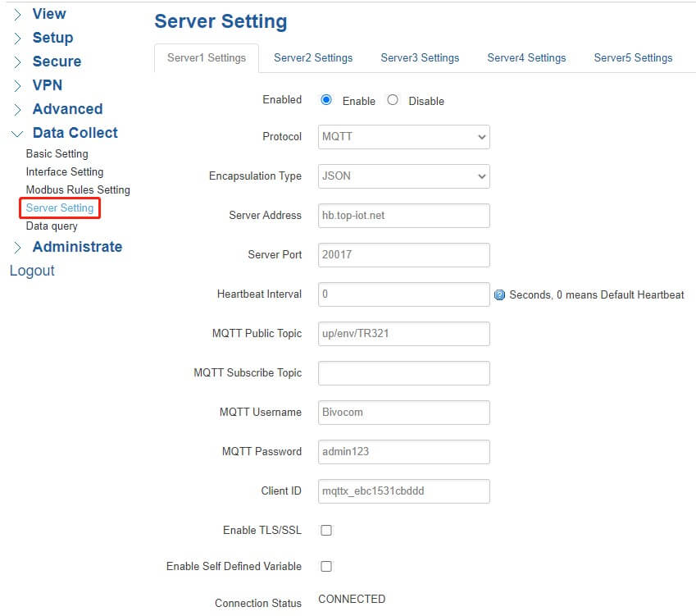Open Modbus Rules Setting page
The image size is (696, 616).
click(78, 190)
